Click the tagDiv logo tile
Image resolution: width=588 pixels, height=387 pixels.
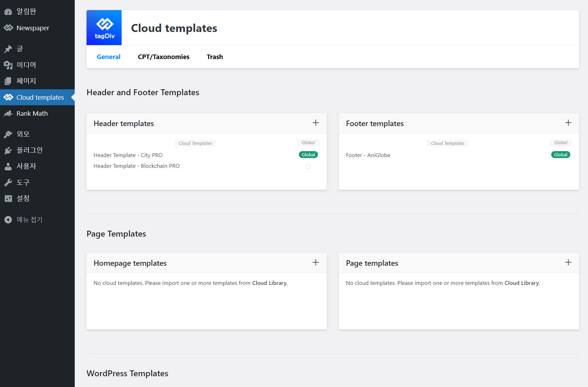104,27
